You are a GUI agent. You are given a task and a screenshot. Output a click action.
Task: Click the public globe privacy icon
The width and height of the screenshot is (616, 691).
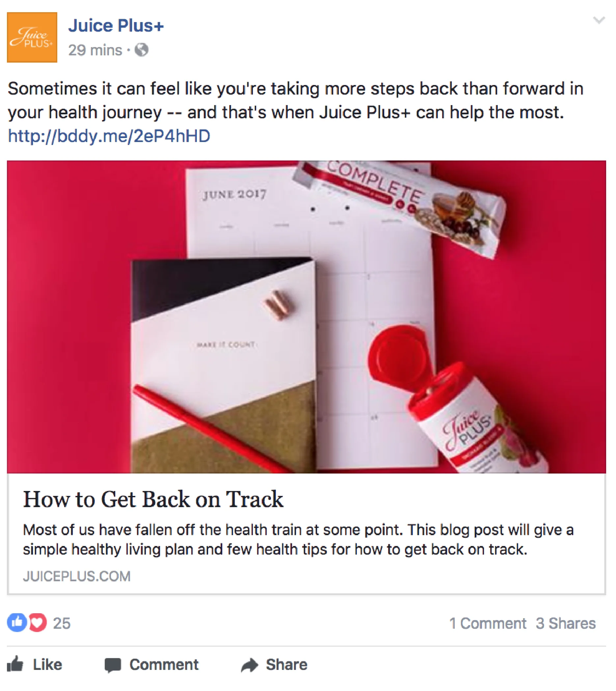click(142, 50)
